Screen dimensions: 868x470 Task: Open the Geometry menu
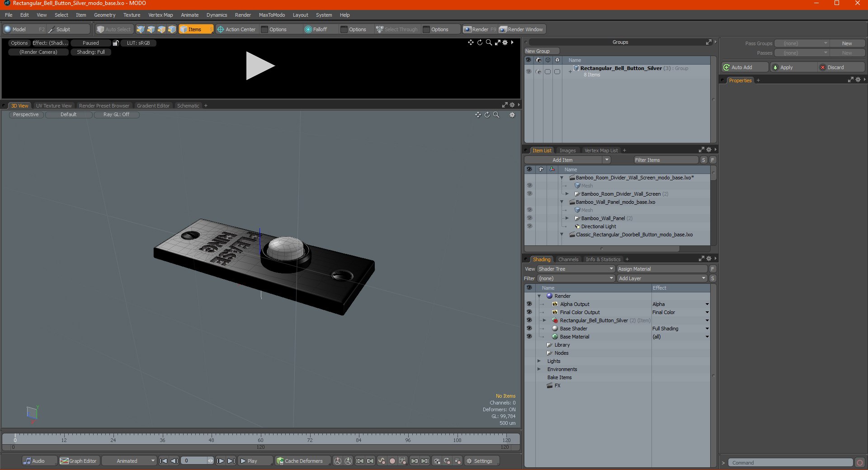104,15
